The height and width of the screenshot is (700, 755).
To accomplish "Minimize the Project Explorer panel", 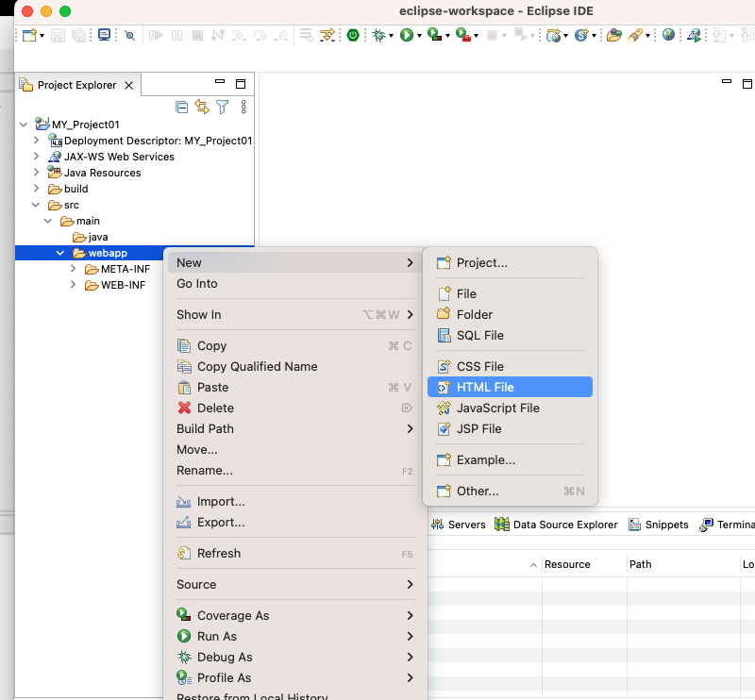I will pos(220,82).
